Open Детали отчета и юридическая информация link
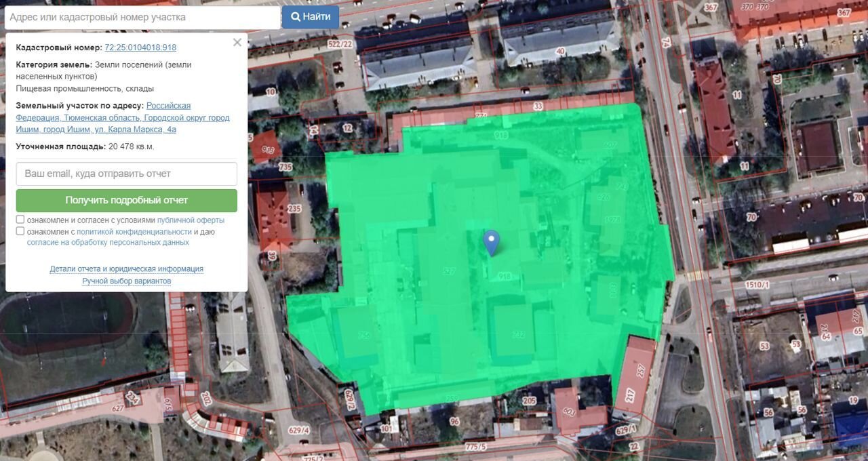Viewport: 868px width, 461px height. [127, 269]
